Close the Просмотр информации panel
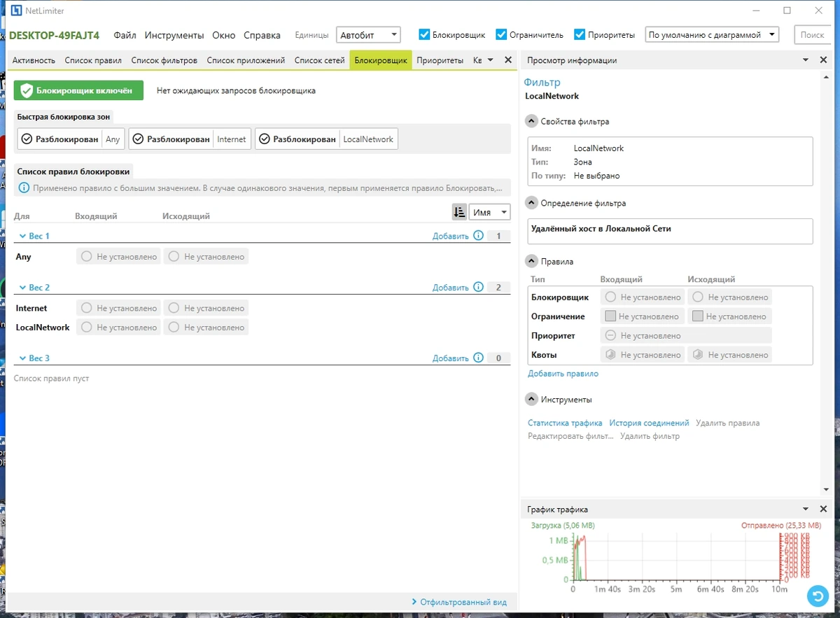 pyautogui.click(x=824, y=60)
